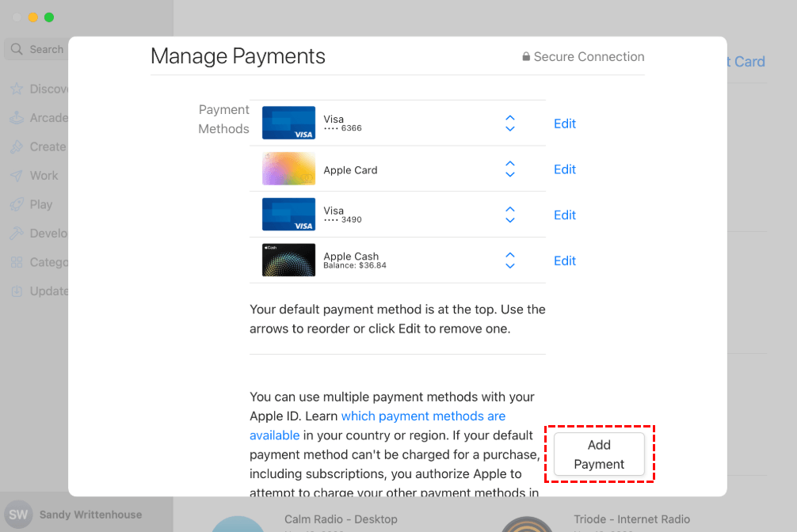
Task: Click the Calm Radio app icon in background
Action: tap(238, 524)
